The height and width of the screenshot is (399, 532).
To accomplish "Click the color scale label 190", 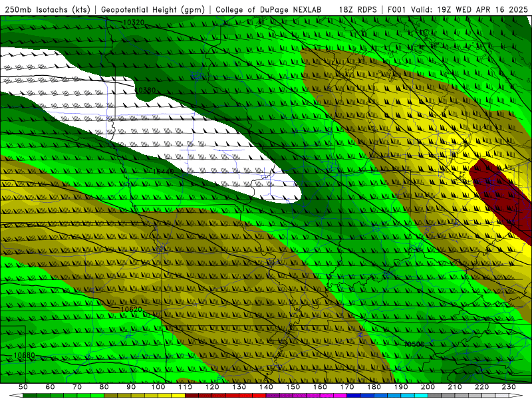I will 401,387.
